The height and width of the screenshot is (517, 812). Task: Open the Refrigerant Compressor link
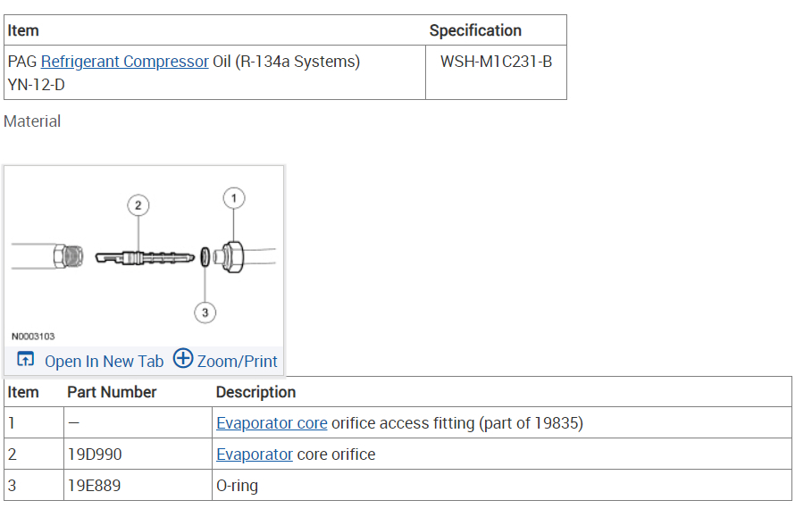tap(124, 62)
